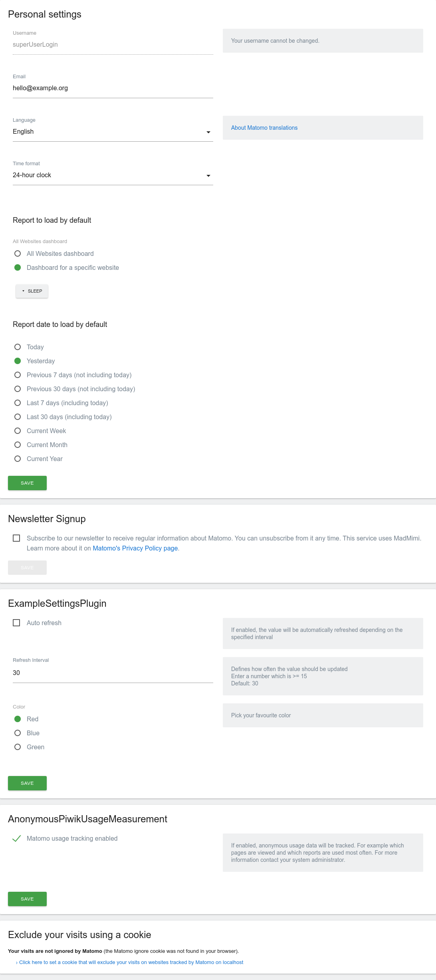Save the ExampleSettingsPlugin settings

click(x=27, y=783)
